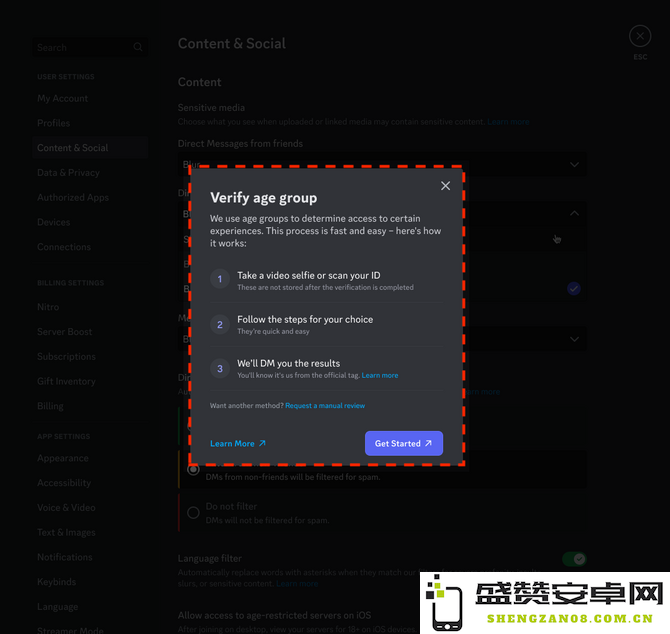The width and height of the screenshot is (670, 634).
Task: Select the radio button for filtering non-friends DMs
Action: tap(193, 470)
